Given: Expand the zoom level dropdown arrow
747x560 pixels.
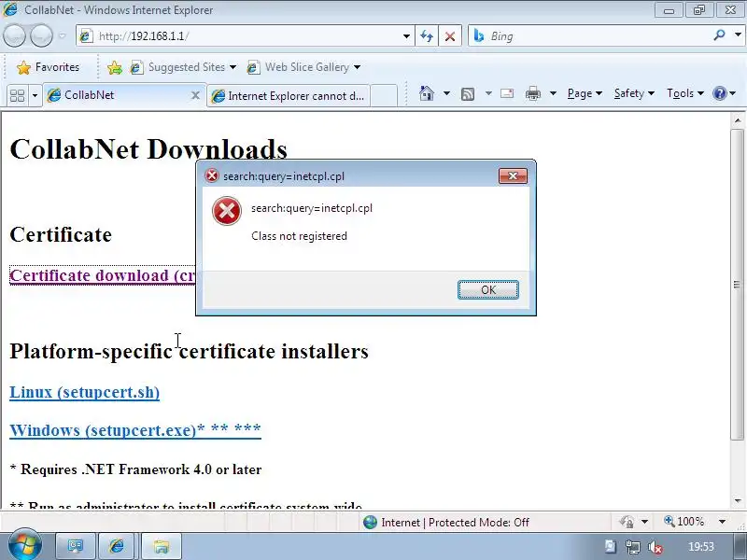Looking at the screenshot, I should 722,522.
